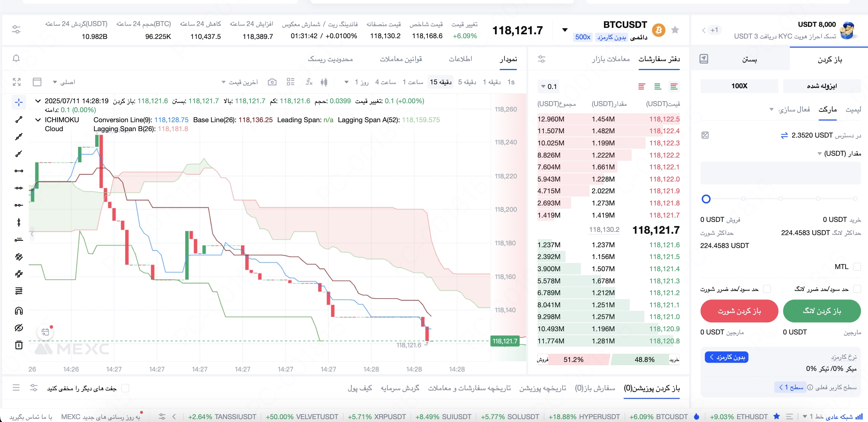Open the chart layout window icon
The height and width of the screenshot is (422, 868).
[x=37, y=82]
